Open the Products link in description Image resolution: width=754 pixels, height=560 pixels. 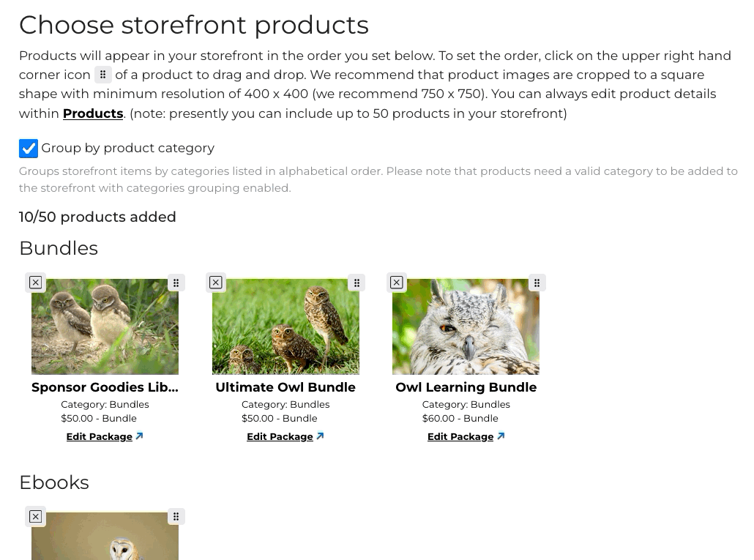(93, 113)
